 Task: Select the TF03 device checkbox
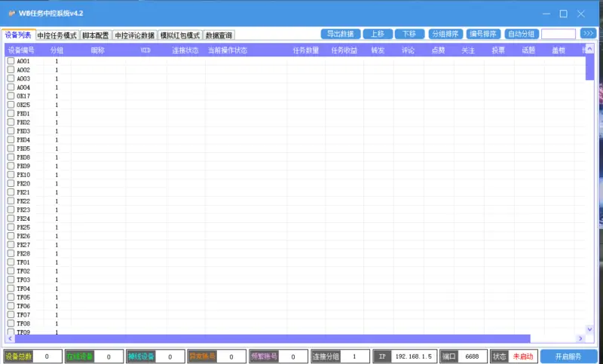(x=11, y=280)
